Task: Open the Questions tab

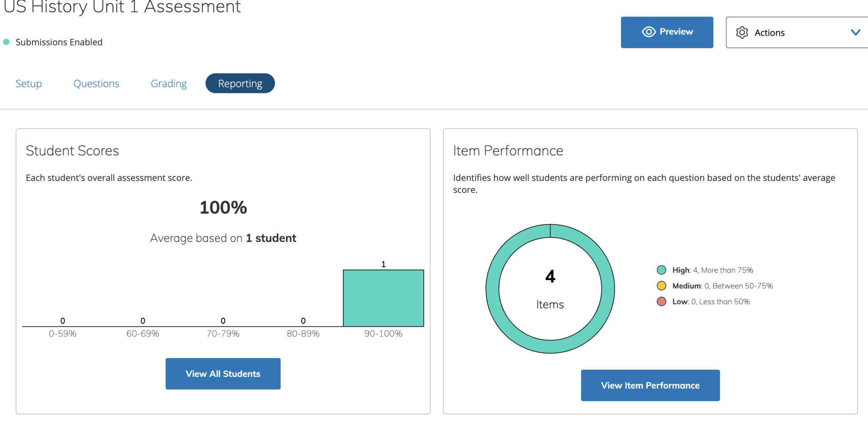Action: [96, 84]
